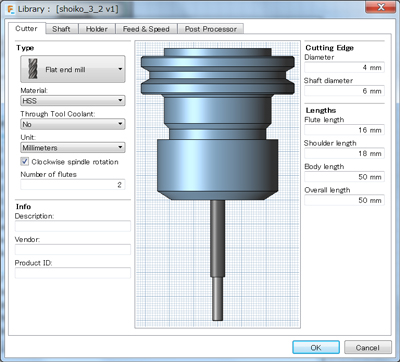Open the Flat end mill type dropdown
Image resolution: width=400 pixels, height=362 pixels.
pos(73,69)
